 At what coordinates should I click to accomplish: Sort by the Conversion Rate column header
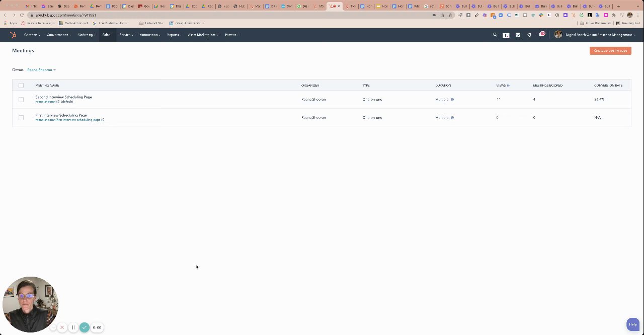pyautogui.click(x=608, y=86)
